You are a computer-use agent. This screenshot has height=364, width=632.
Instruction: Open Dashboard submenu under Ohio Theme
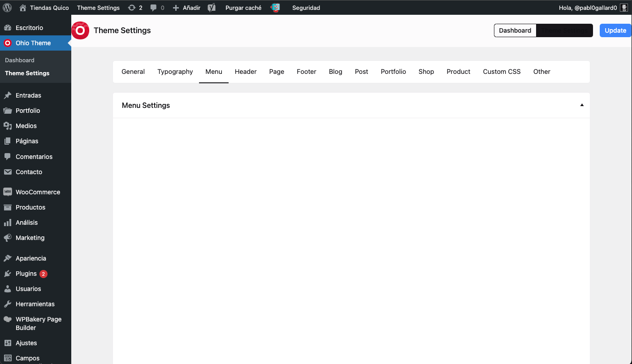point(20,60)
